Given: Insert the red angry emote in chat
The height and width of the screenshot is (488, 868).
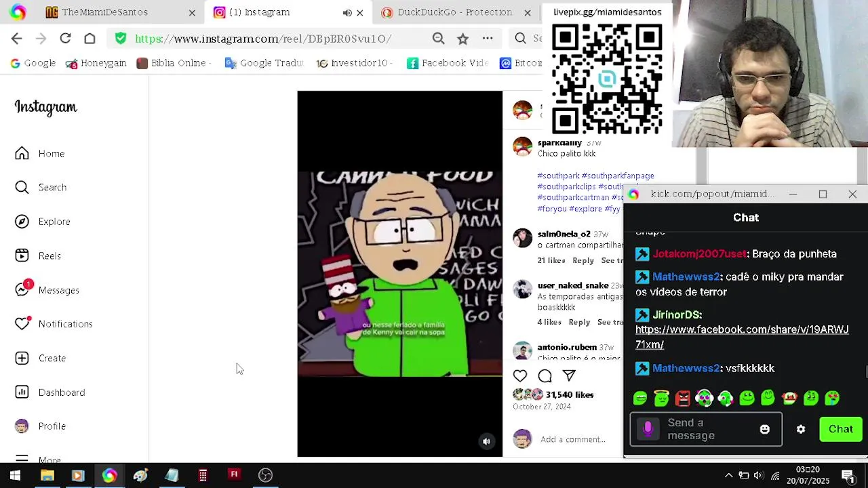Looking at the screenshot, I should (683, 399).
